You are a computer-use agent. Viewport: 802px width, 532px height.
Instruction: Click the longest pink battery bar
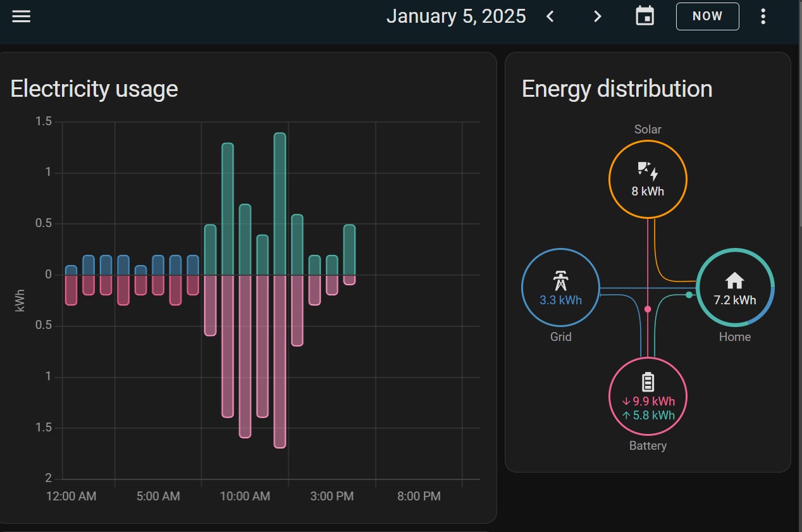[x=280, y=361]
